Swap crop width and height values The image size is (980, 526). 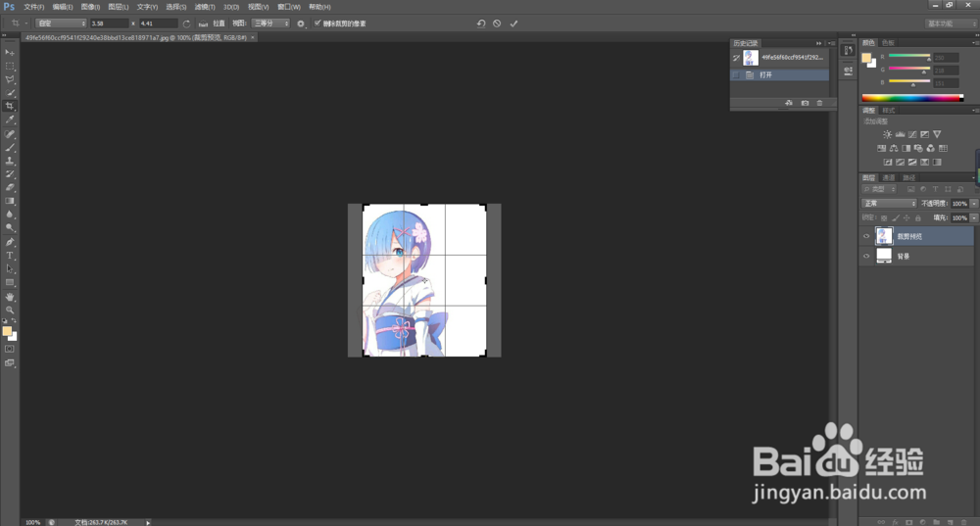[x=186, y=24]
